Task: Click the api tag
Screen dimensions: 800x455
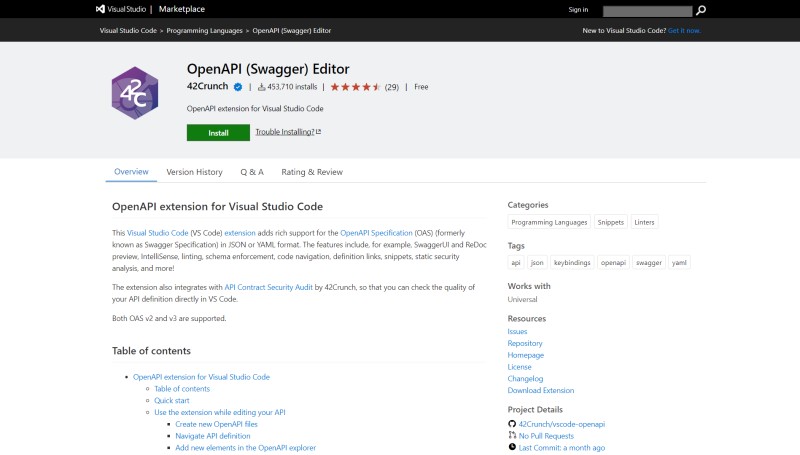Action: click(x=516, y=262)
